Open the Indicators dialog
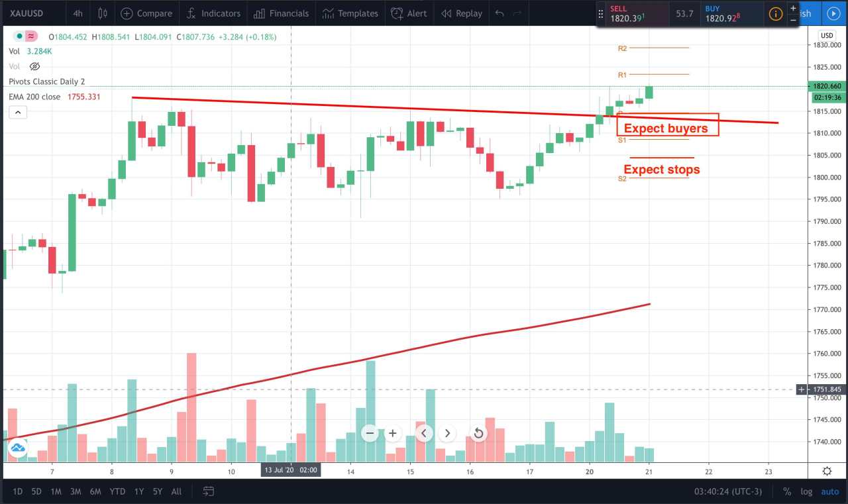 pos(213,13)
